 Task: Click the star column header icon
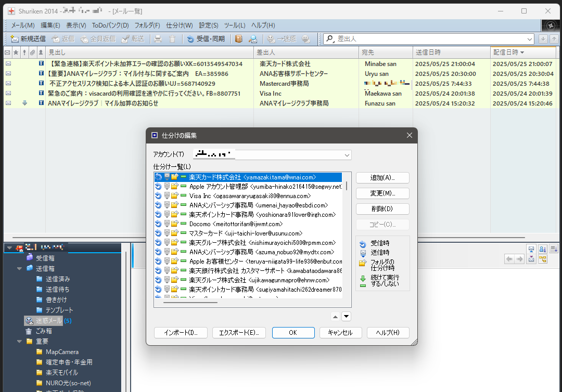pos(16,53)
